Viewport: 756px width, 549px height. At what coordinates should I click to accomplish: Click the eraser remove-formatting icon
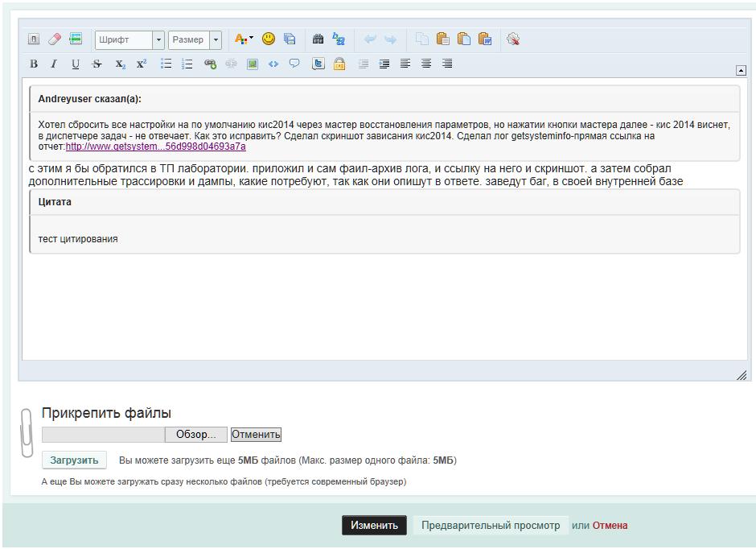[55, 39]
